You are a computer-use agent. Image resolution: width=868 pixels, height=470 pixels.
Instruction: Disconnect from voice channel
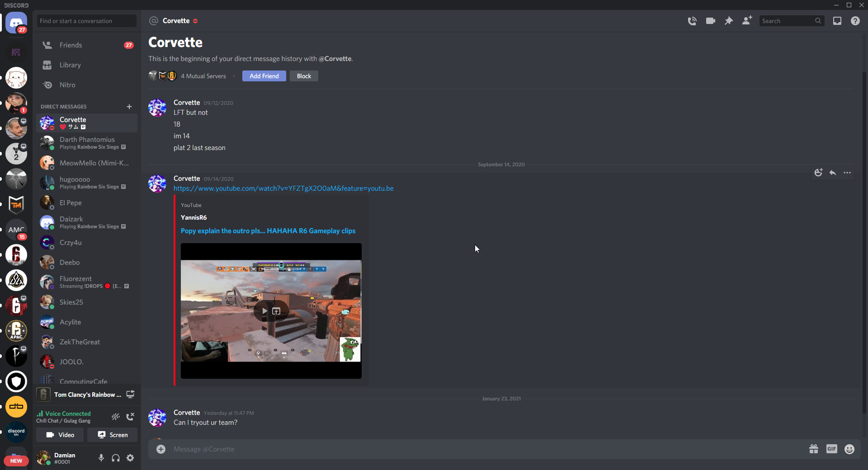coord(130,417)
